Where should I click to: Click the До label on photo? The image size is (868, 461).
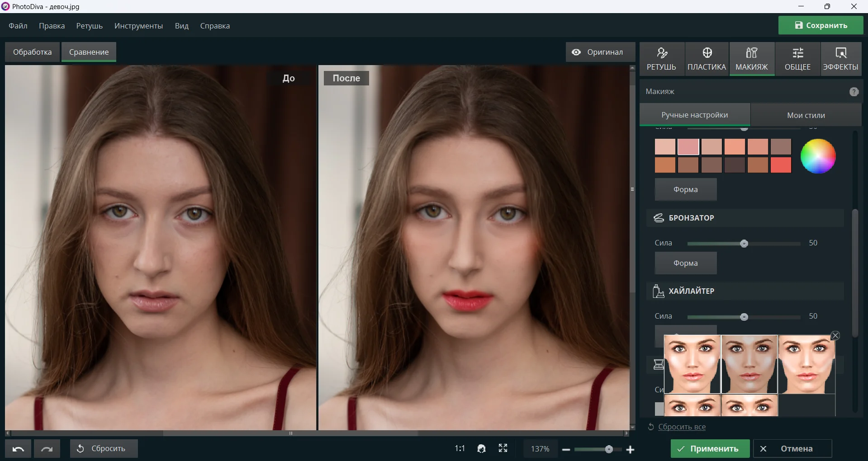289,78
